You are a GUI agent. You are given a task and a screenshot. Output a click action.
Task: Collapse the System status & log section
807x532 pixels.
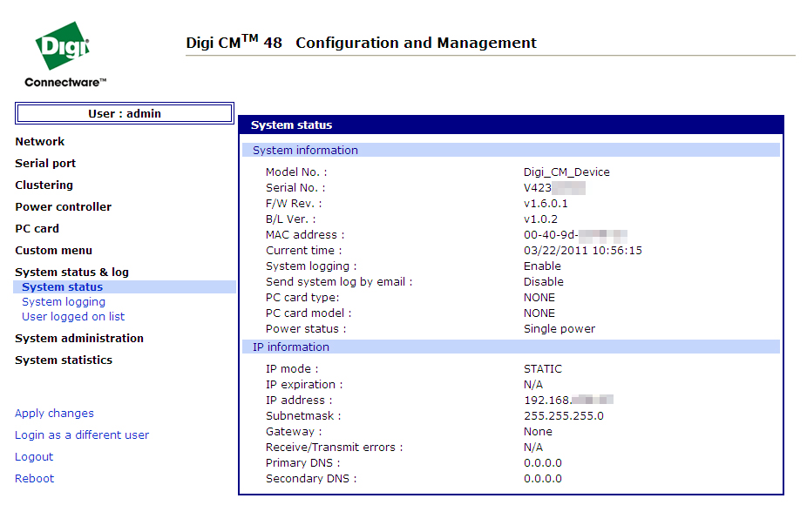[x=71, y=272]
